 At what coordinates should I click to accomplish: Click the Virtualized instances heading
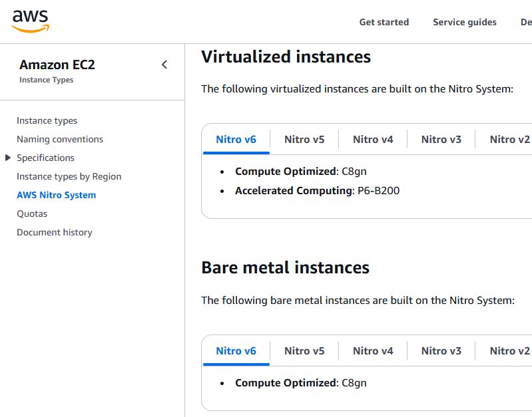coord(286,57)
